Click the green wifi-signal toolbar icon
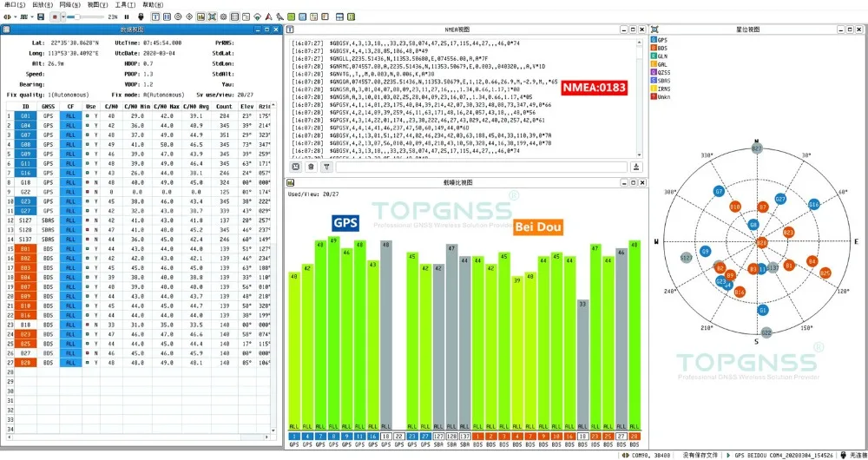 [x=258, y=16]
